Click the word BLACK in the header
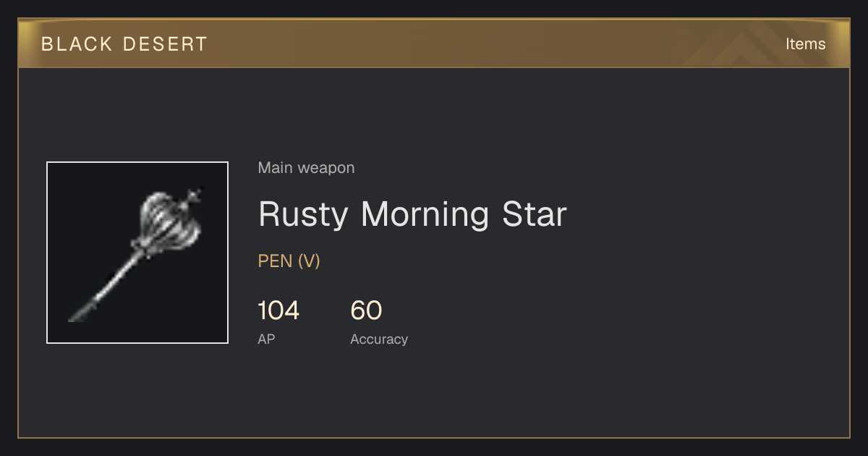 point(76,44)
